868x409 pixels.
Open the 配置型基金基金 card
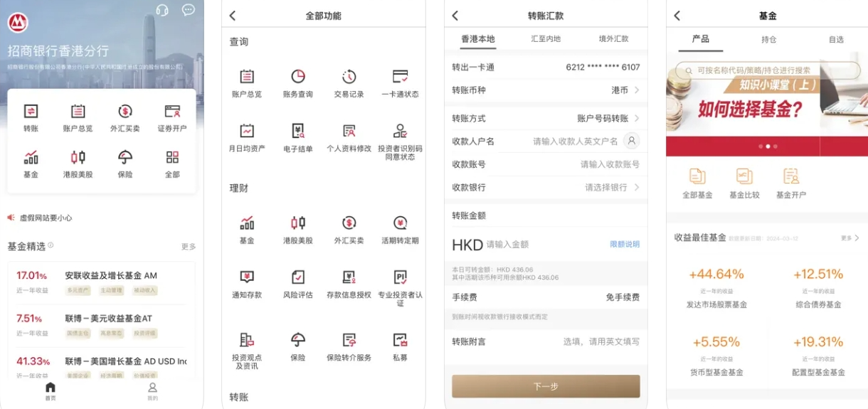click(818, 356)
